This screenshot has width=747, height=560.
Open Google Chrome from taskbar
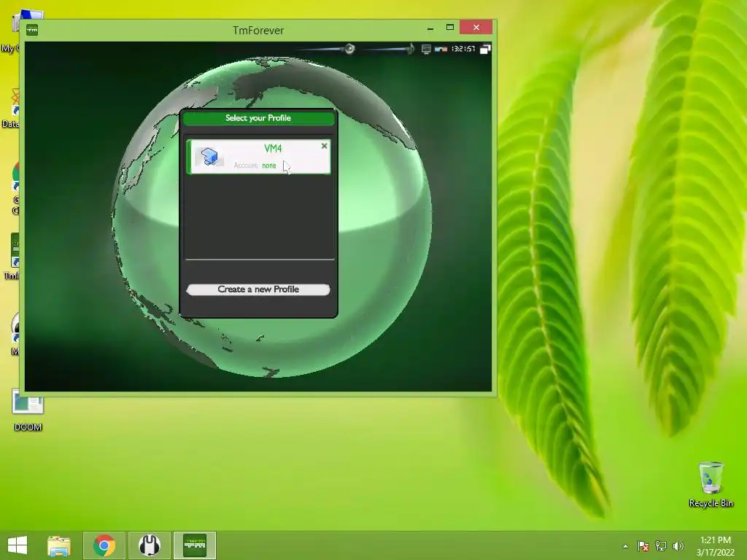pos(104,545)
